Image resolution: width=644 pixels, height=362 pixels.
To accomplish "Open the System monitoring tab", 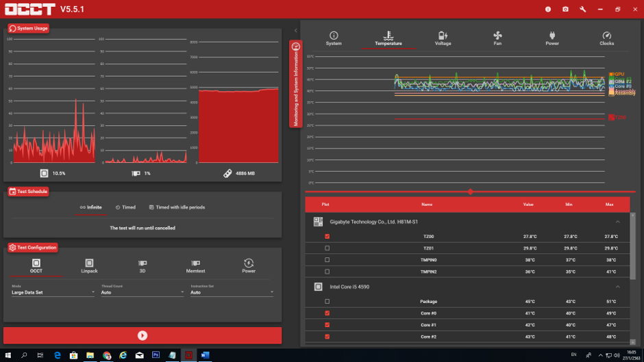I will [x=334, y=38].
